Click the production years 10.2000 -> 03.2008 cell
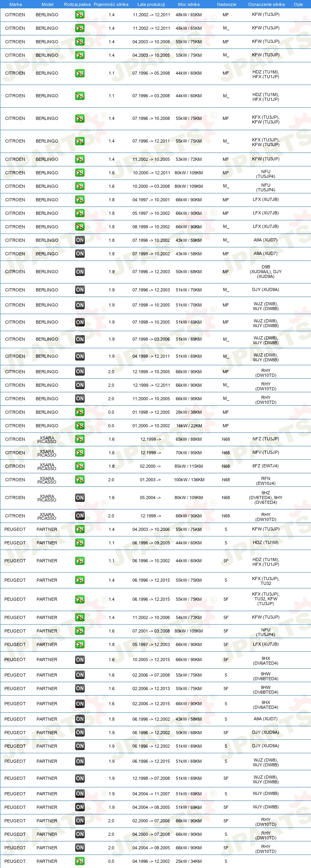 (x=151, y=186)
